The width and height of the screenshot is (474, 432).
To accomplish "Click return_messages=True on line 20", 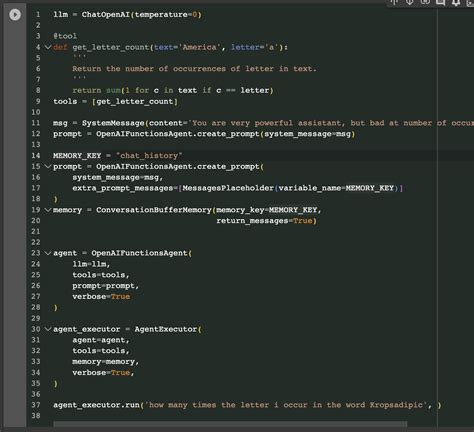I will click(x=264, y=221).
